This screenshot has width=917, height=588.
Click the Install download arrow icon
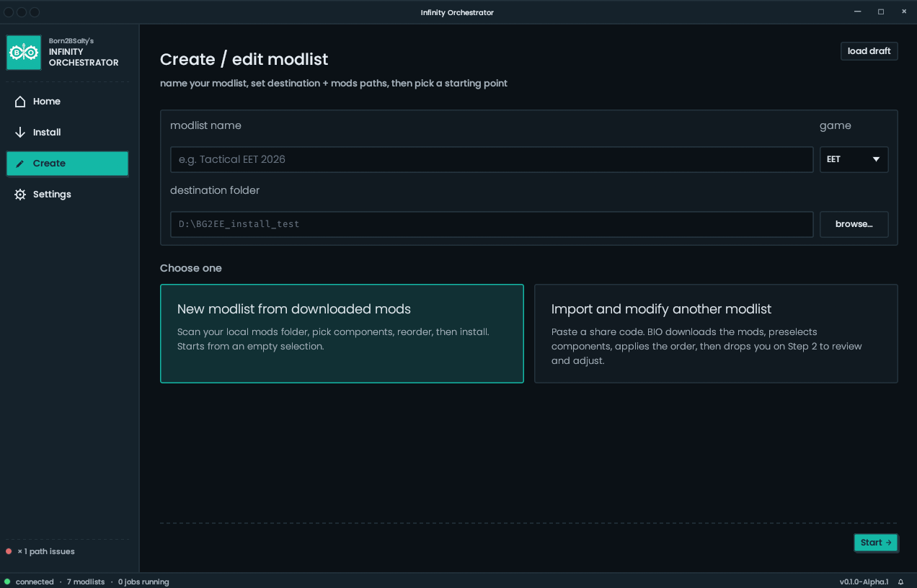20,133
